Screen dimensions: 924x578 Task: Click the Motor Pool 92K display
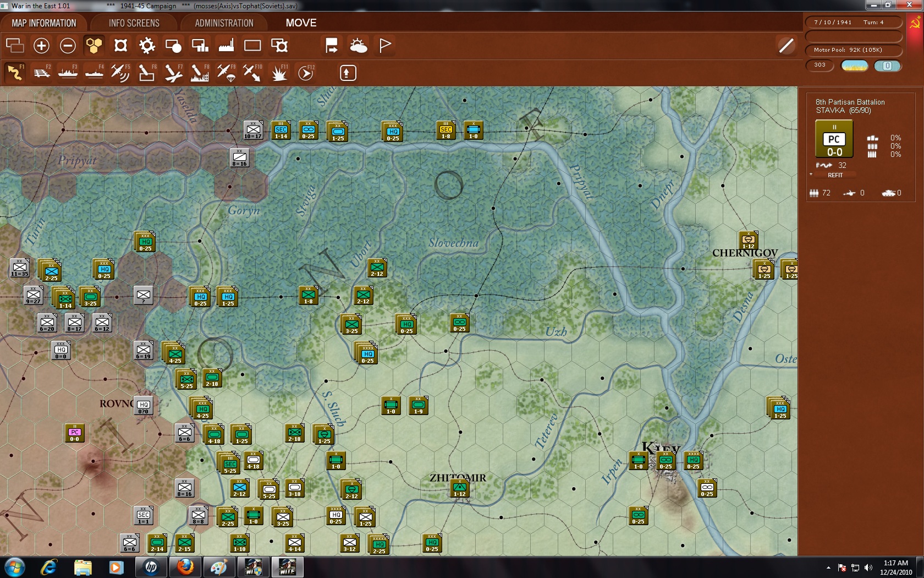(854, 50)
